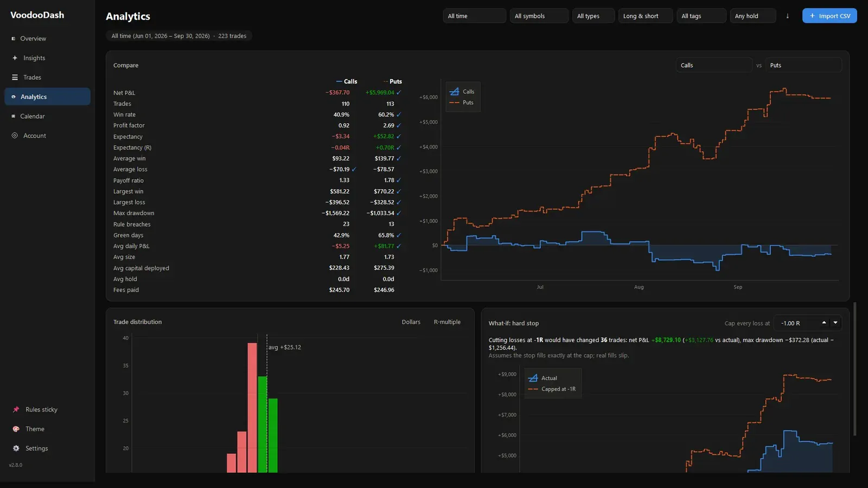Screen dimensions: 868x488
Task: Increase the loss cap stepper up arrow
Action: coord(824,323)
